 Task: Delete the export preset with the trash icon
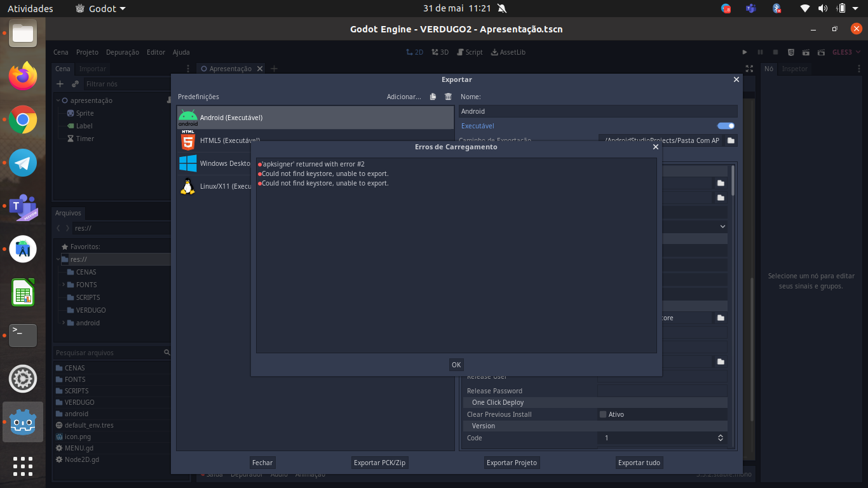(x=449, y=97)
